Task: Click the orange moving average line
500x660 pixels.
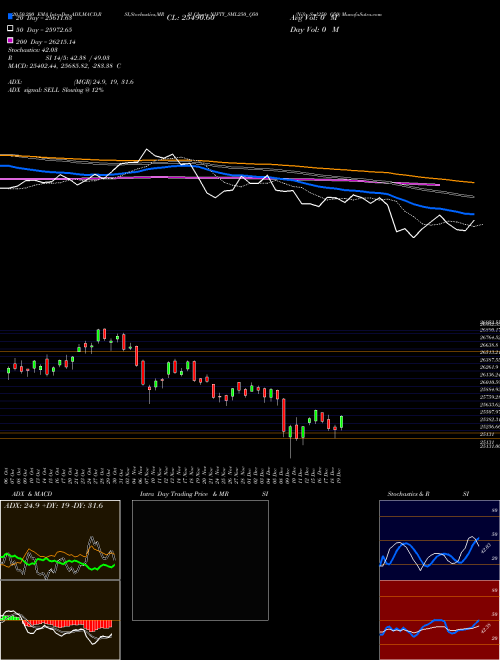Action: pos(269,165)
